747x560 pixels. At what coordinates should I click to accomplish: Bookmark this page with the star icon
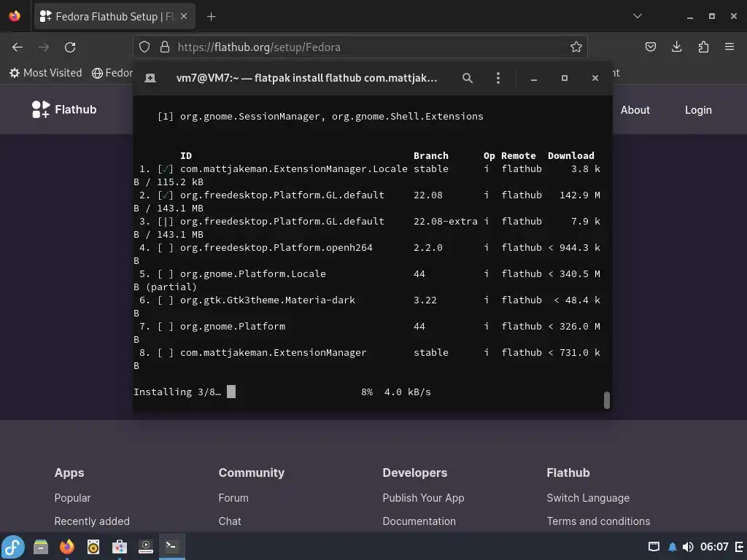(x=576, y=47)
